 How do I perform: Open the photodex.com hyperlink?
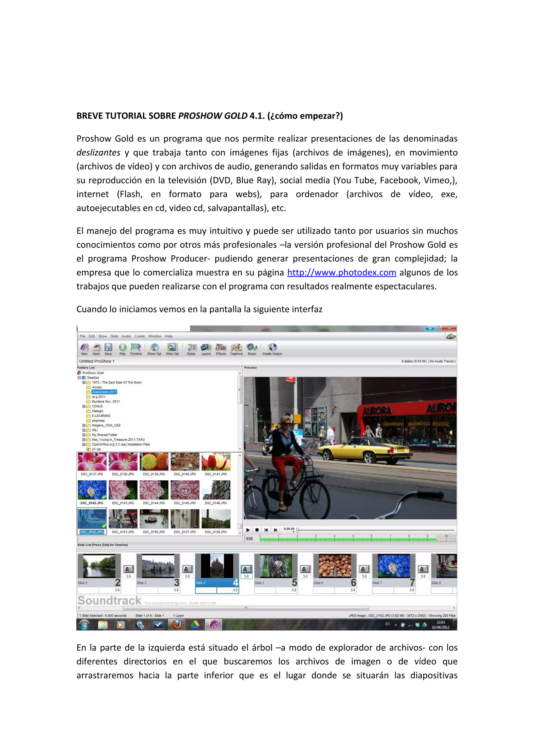tap(341, 273)
